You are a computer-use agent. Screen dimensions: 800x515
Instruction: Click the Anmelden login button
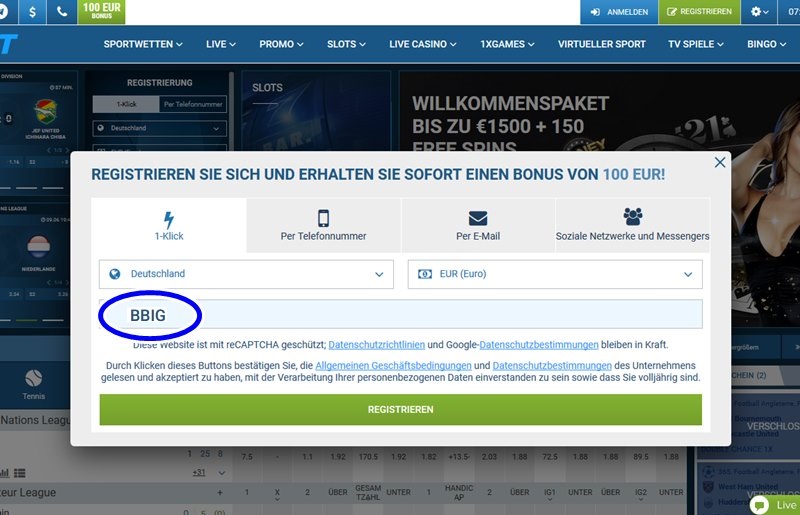pyautogui.click(x=619, y=12)
